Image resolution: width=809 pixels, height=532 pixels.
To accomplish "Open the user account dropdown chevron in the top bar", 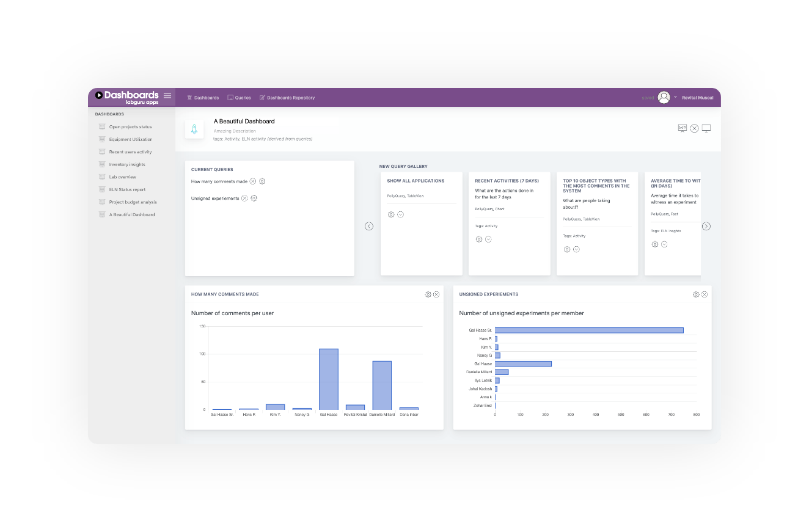I will (x=674, y=97).
